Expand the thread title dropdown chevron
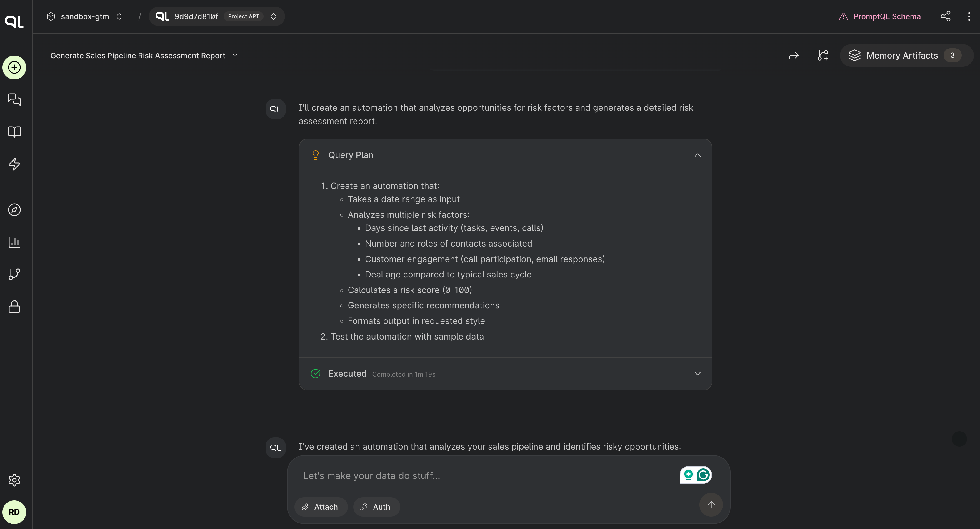 (x=235, y=56)
